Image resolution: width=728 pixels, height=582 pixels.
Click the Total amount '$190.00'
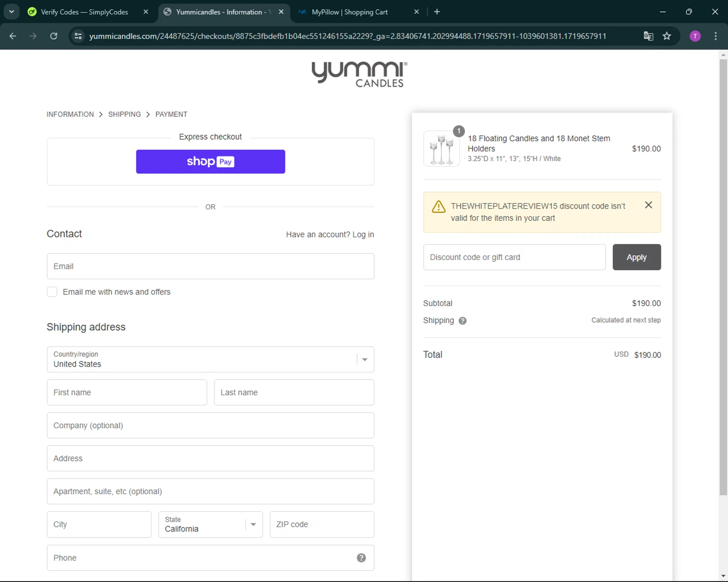pos(647,355)
